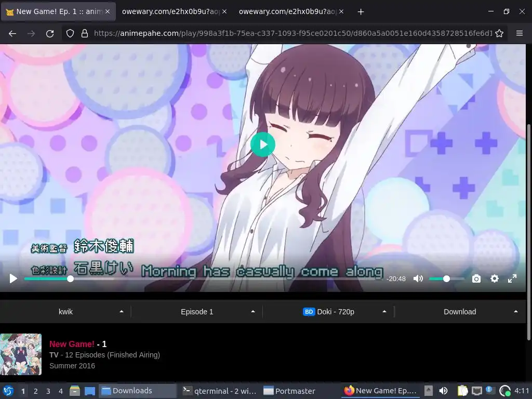The width and height of the screenshot is (532, 399).
Task: Open the Firefox hamburger menu
Action: [x=520, y=33]
